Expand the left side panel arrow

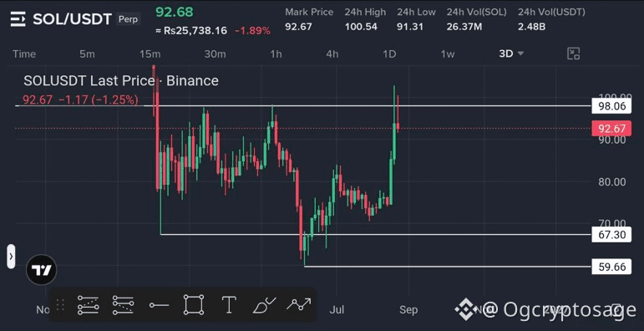tap(11, 257)
